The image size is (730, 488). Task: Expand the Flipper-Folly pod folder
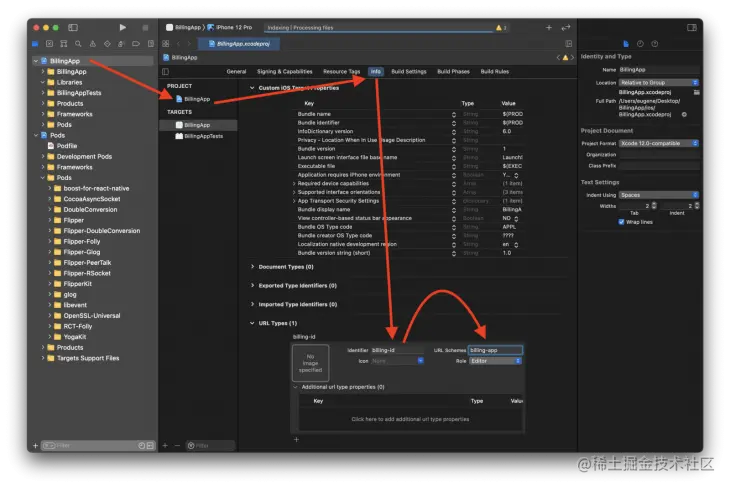50,241
